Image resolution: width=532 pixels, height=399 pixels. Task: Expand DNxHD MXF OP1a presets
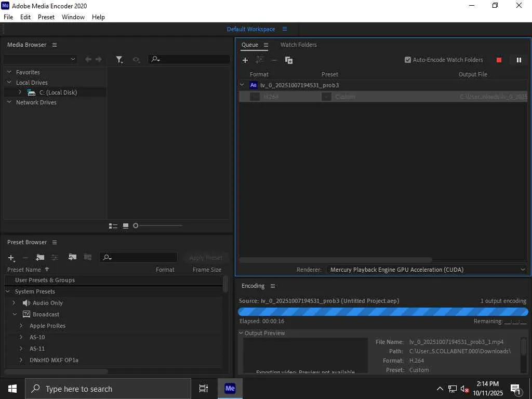21,360
